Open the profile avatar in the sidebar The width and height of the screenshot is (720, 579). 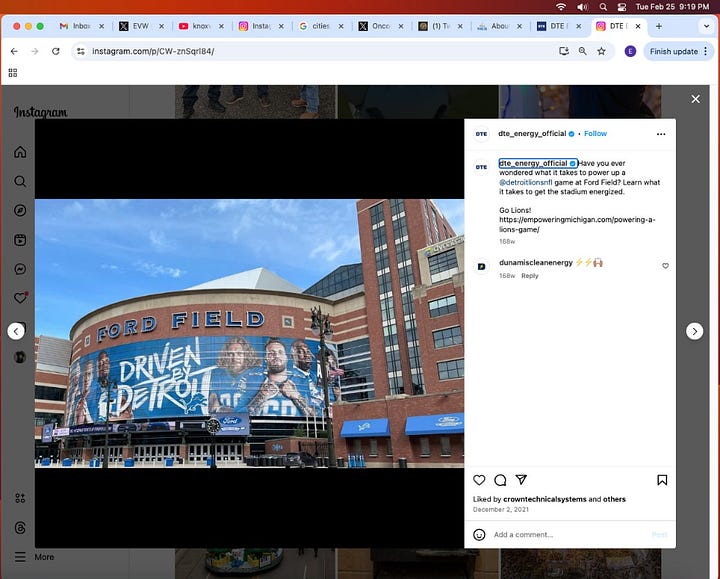point(20,357)
